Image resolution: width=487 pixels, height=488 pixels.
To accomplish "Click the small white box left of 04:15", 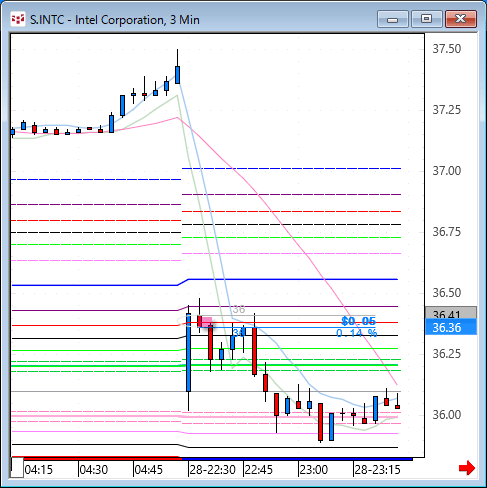I will click(x=17, y=468).
